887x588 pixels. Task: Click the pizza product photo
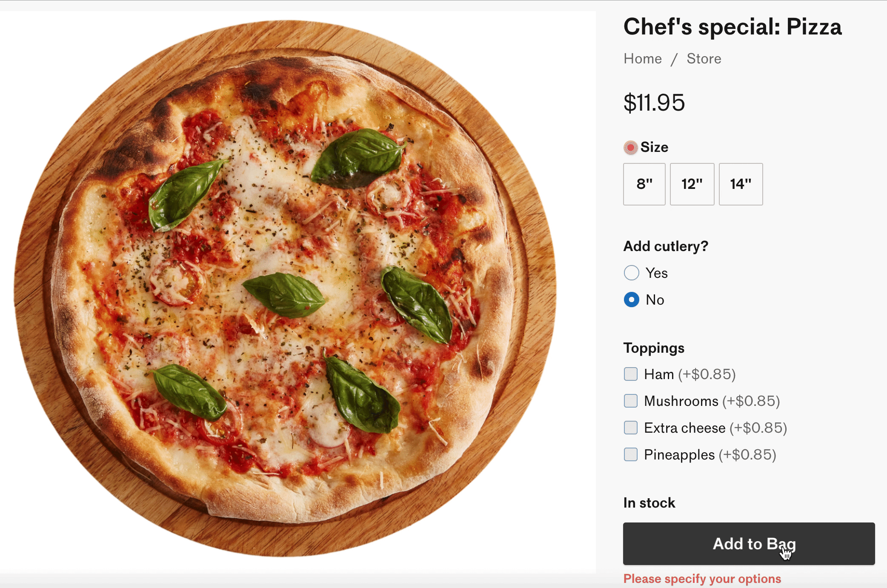click(285, 289)
